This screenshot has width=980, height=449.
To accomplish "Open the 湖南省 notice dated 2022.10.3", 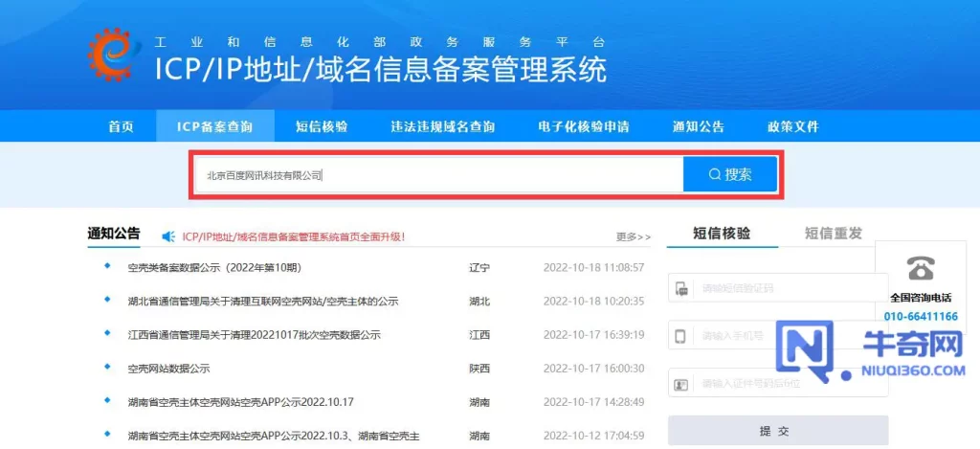I will (x=273, y=436).
